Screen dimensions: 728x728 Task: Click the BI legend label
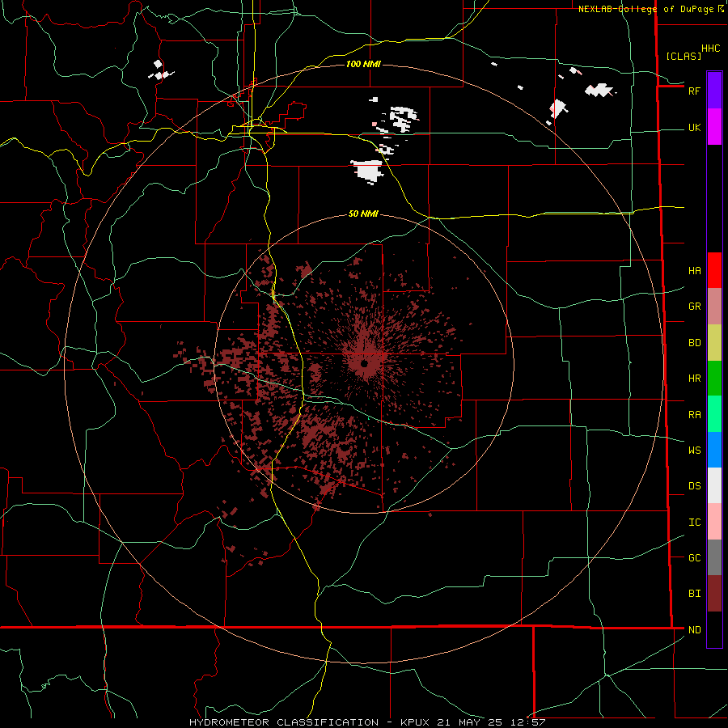pyautogui.click(x=694, y=594)
